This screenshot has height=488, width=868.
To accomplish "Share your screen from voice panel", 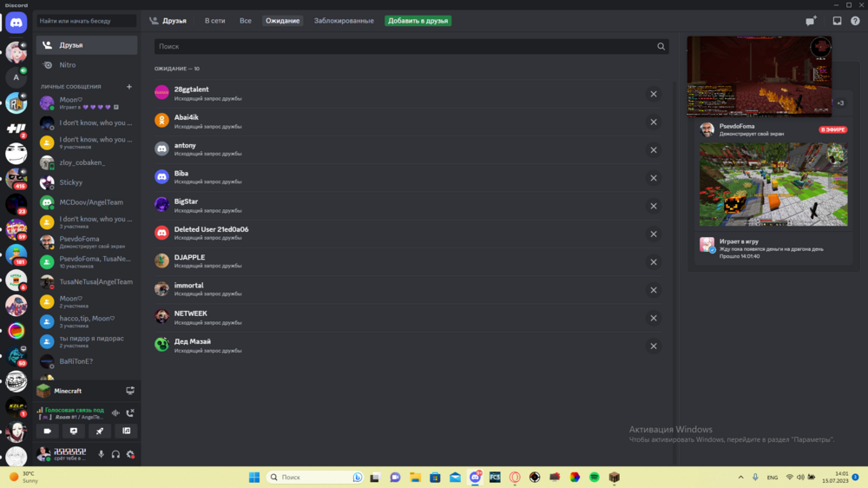I will 74,431.
